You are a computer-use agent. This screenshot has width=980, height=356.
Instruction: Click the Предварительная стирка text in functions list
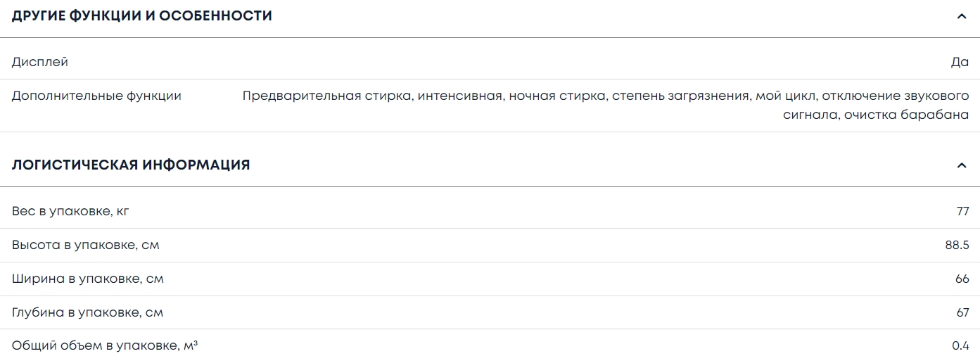pyautogui.click(x=327, y=96)
